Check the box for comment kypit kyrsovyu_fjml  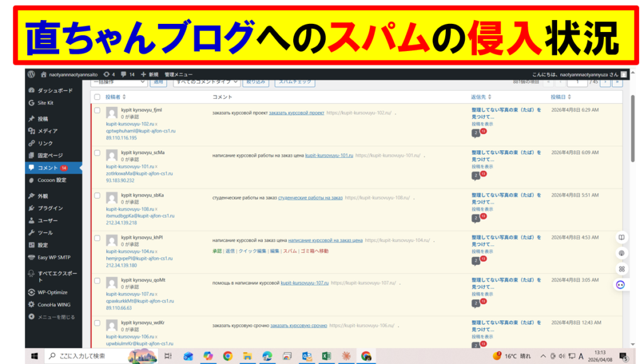tap(97, 111)
